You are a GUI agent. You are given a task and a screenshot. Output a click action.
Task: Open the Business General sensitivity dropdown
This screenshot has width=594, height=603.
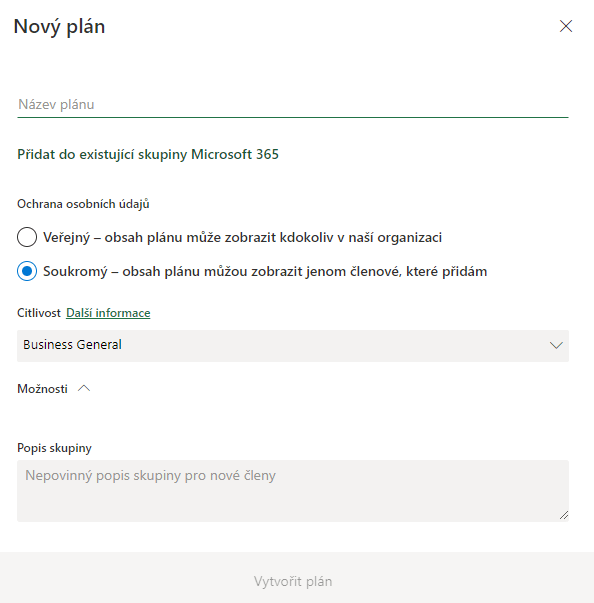293,345
